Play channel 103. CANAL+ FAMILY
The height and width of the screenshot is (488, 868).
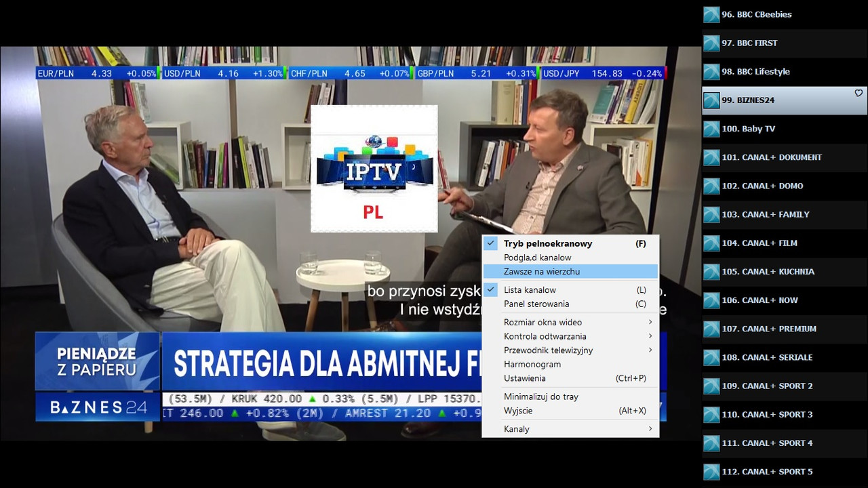coord(785,214)
